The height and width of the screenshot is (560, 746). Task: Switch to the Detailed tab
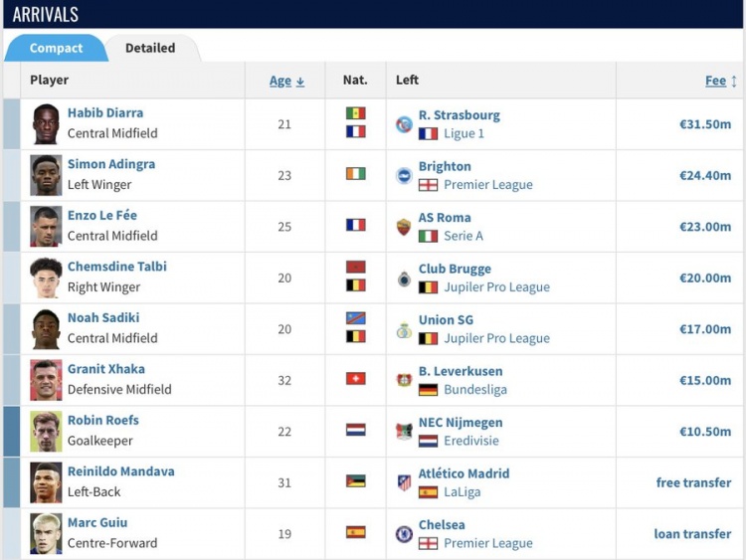[x=150, y=48]
